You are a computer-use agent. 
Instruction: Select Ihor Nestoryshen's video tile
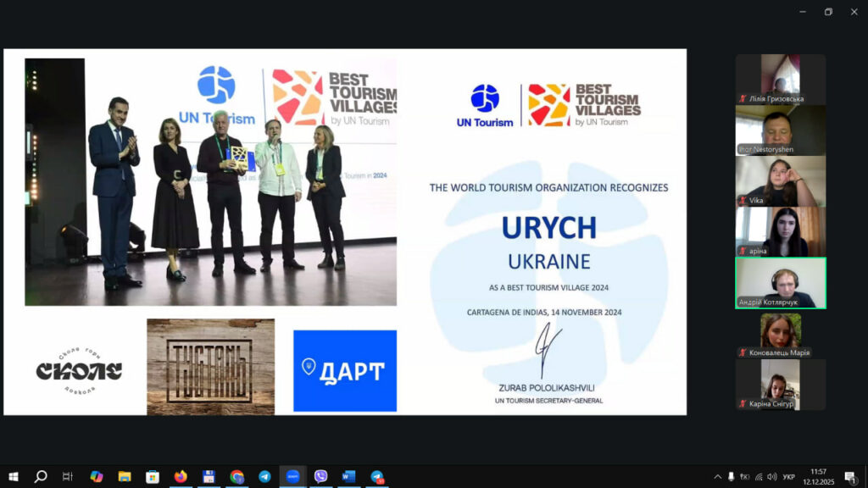(780, 130)
